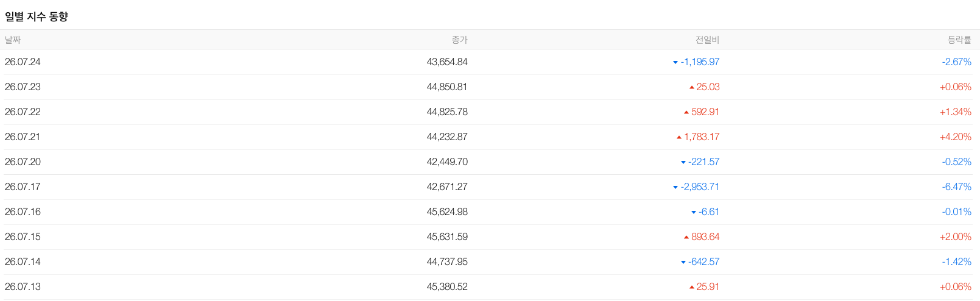Click the blue down arrow beside -6.61
The height and width of the screenshot is (301, 980).
[693, 212]
